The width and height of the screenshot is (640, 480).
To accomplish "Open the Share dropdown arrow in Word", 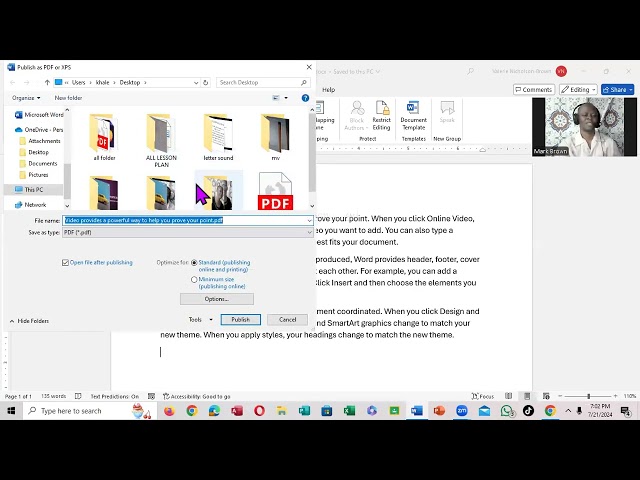I will (x=631, y=89).
